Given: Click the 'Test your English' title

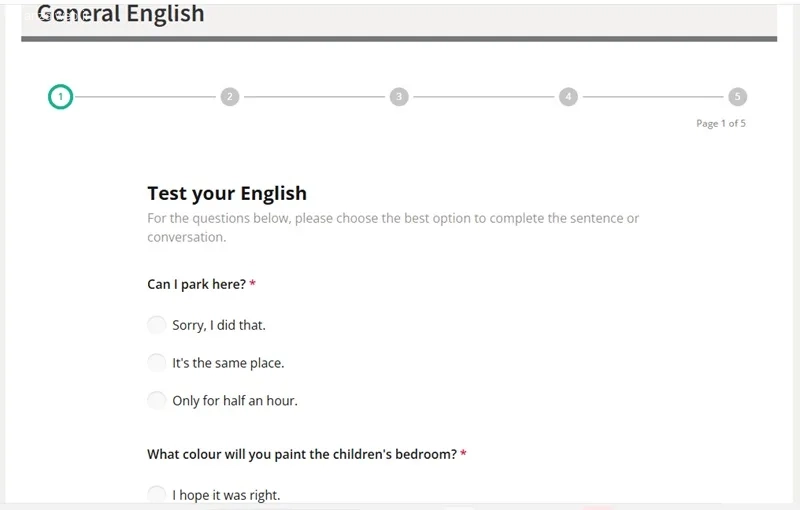Looking at the screenshot, I should coord(227,193).
